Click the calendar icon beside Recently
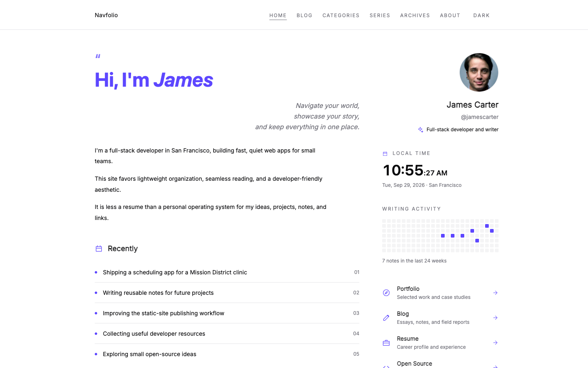The width and height of the screenshot is (588, 368). [x=99, y=249]
